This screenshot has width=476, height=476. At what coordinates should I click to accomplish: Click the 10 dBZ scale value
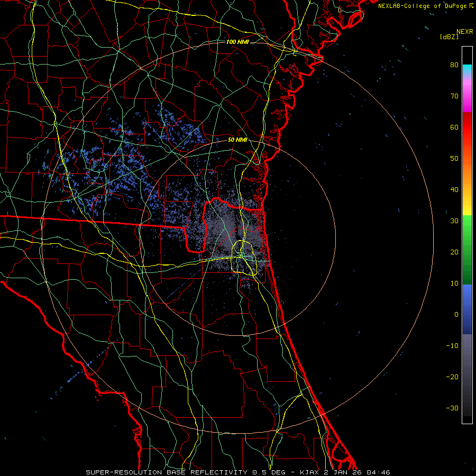point(454,283)
